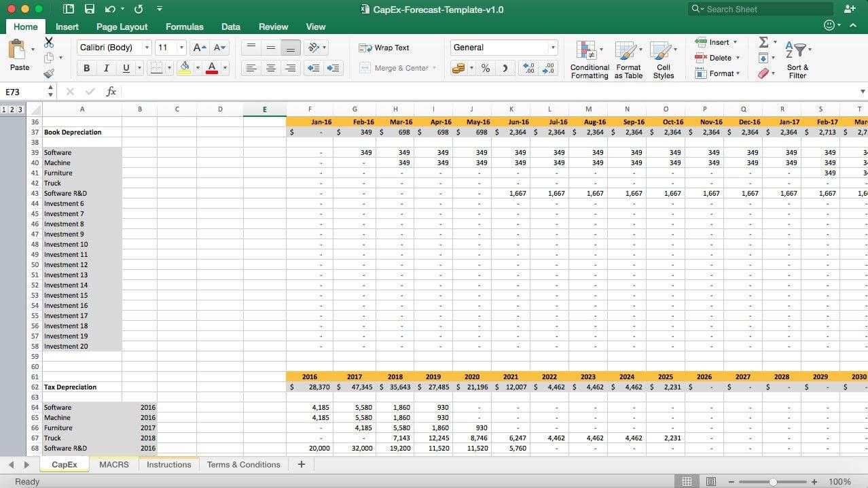The height and width of the screenshot is (488, 868).
Task: Click the Format as Table button
Action: click(x=628, y=59)
